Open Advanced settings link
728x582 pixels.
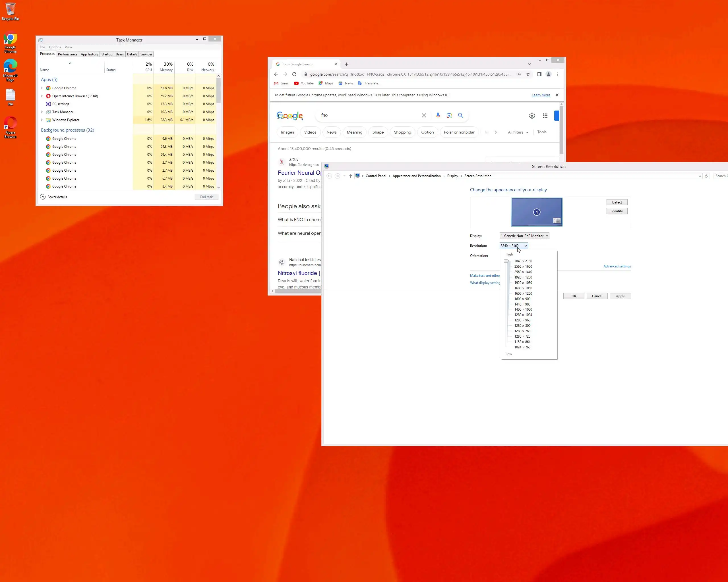coord(617,266)
